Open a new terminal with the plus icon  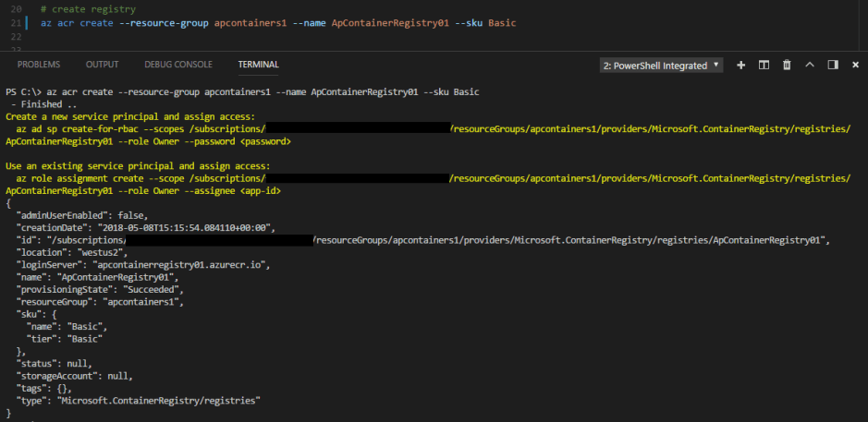point(740,65)
